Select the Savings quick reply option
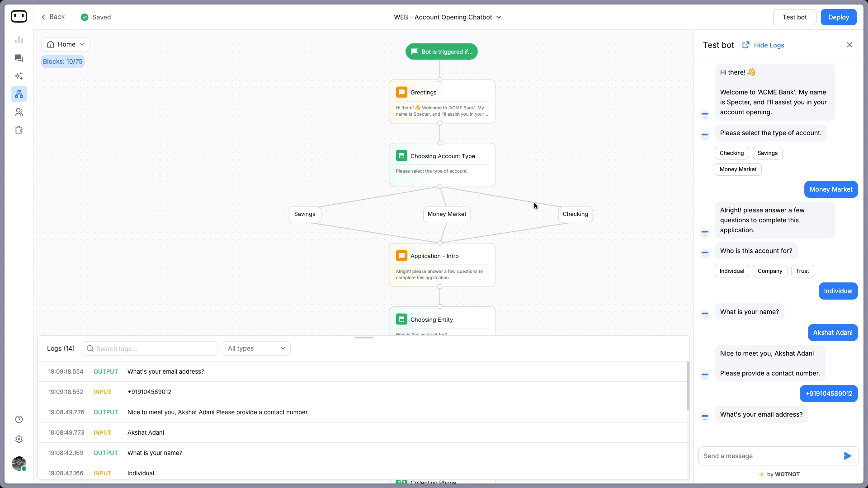 coord(767,153)
